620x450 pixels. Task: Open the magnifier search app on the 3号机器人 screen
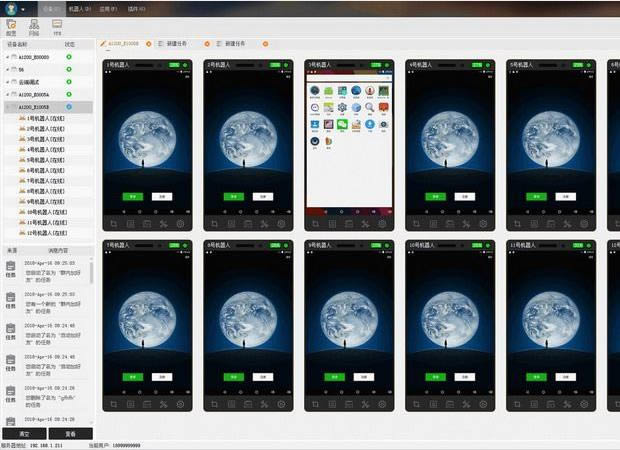[x=369, y=107]
